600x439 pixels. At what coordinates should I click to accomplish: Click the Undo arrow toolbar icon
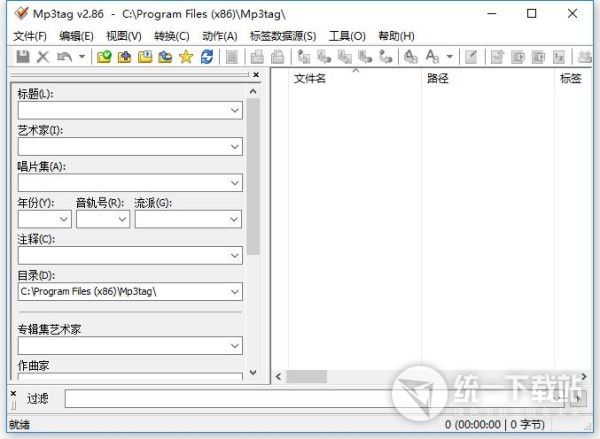click(64, 57)
